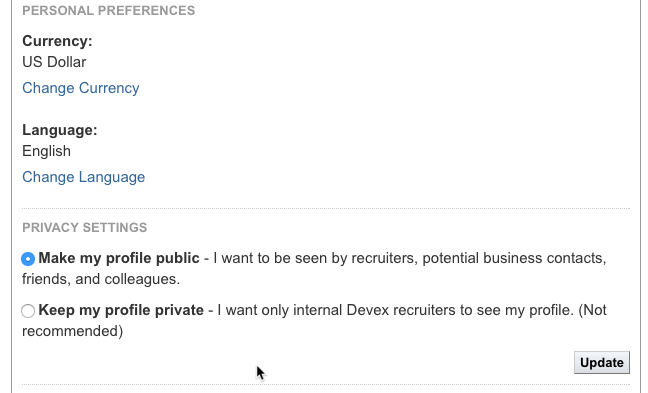Click the PRIVACY SETTINGS section heading

pos(85,228)
